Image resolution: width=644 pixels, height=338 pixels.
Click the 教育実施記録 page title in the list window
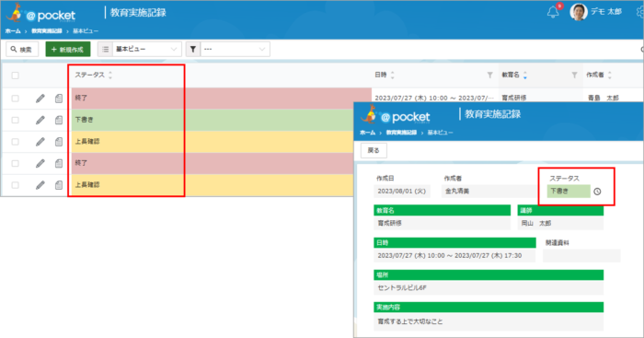(x=138, y=13)
